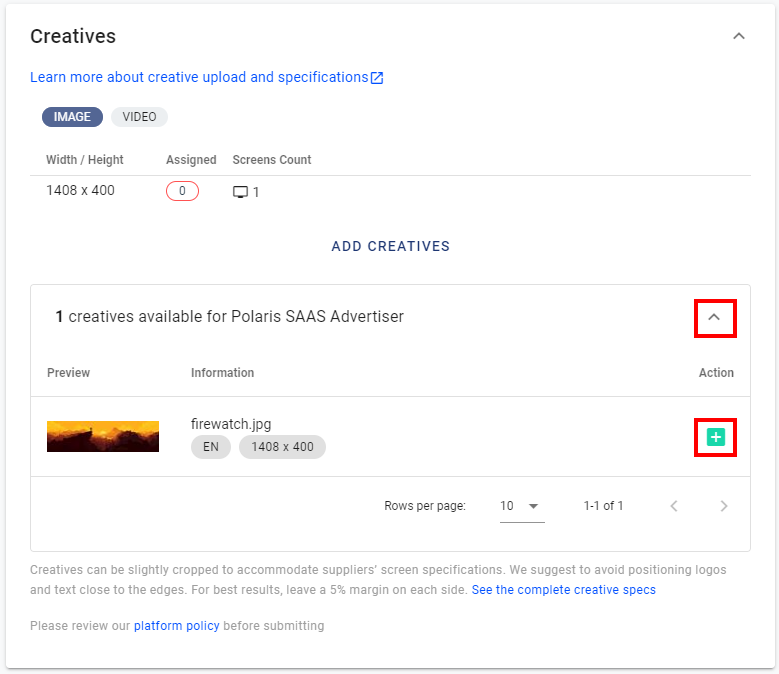The width and height of the screenshot is (779, 674).
Task: Select the 1408 x 400 dimensions row
Action: coord(390,191)
